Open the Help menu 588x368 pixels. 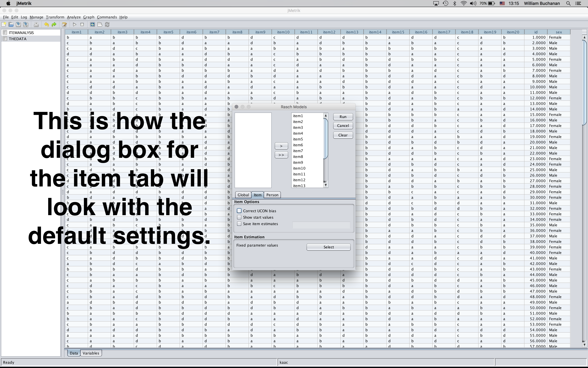tap(123, 17)
